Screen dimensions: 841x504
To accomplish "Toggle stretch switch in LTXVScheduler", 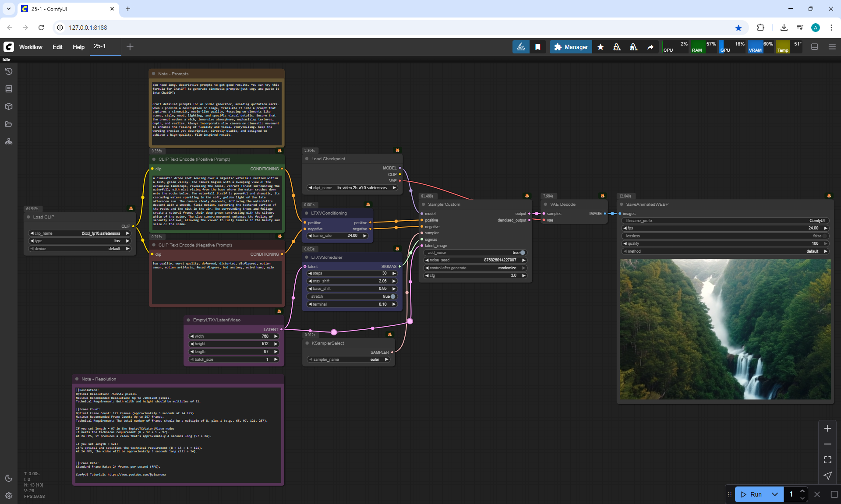I will click(392, 296).
